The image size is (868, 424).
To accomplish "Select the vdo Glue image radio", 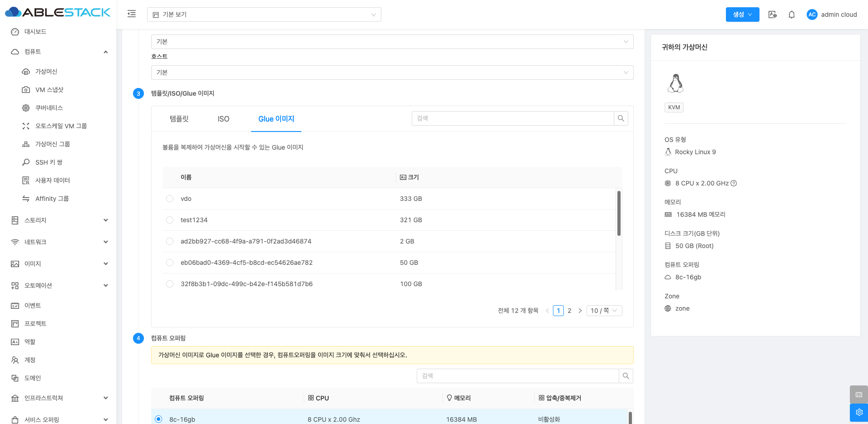I will (x=170, y=199).
